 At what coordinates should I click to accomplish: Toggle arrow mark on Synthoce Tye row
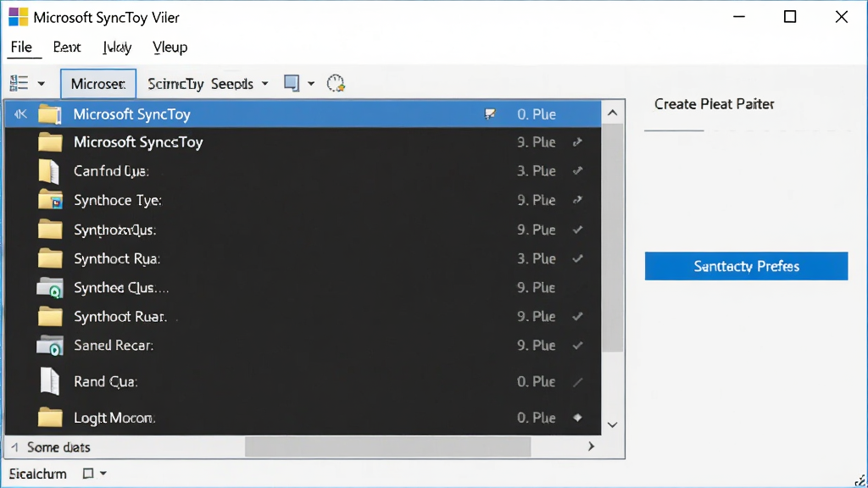pos(577,200)
